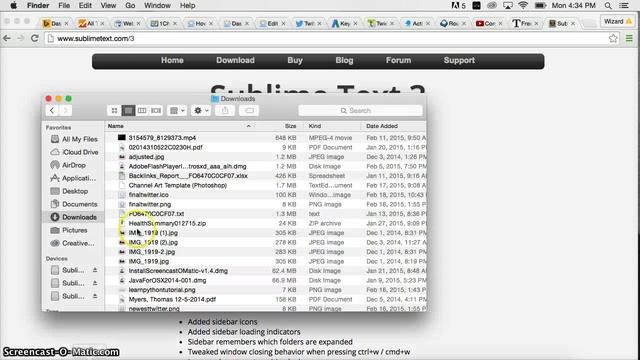Open Wi-Fi status in menu bar
Image resolution: width=640 pixels, height=360 pixels.
pyautogui.click(x=523, y=6)
